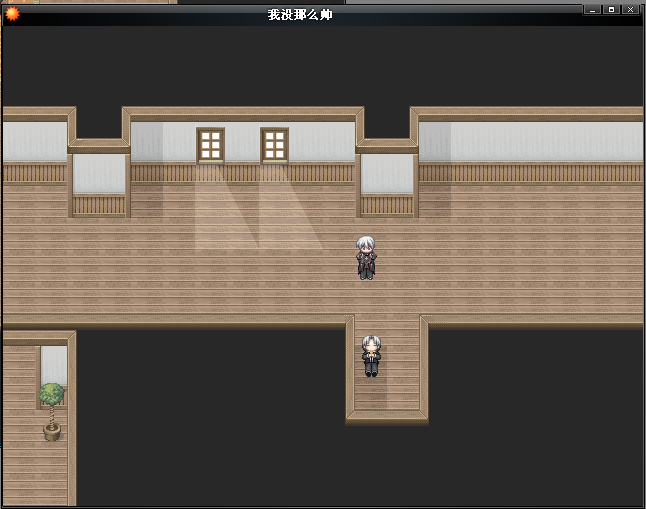Click the silver-haired character in red coat

click(366, 258)
